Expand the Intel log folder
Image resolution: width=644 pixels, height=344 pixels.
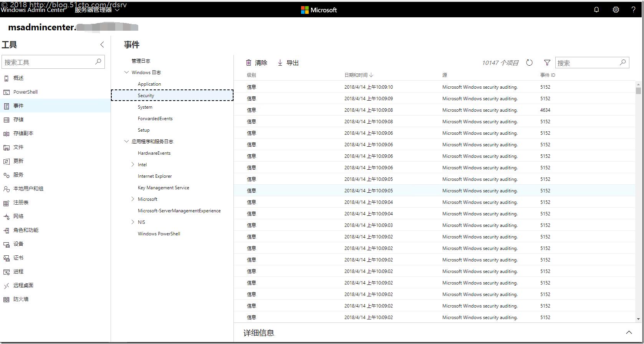coord(133,164)
